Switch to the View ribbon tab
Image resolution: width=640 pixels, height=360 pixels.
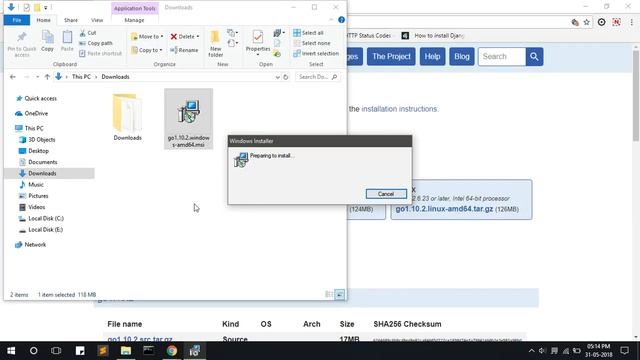point(97,20)
